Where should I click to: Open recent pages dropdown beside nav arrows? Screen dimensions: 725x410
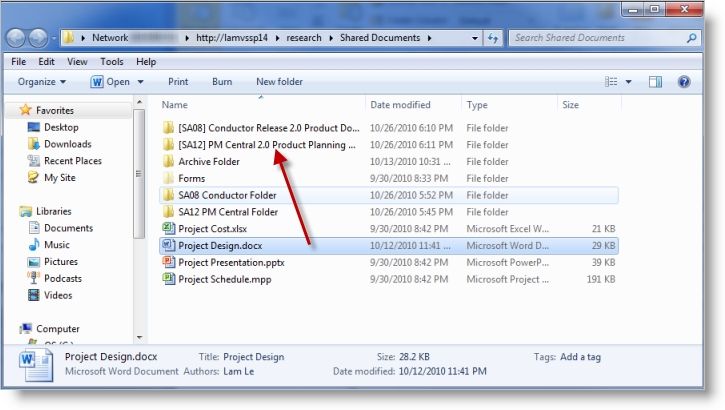click(x=54, y=38)
